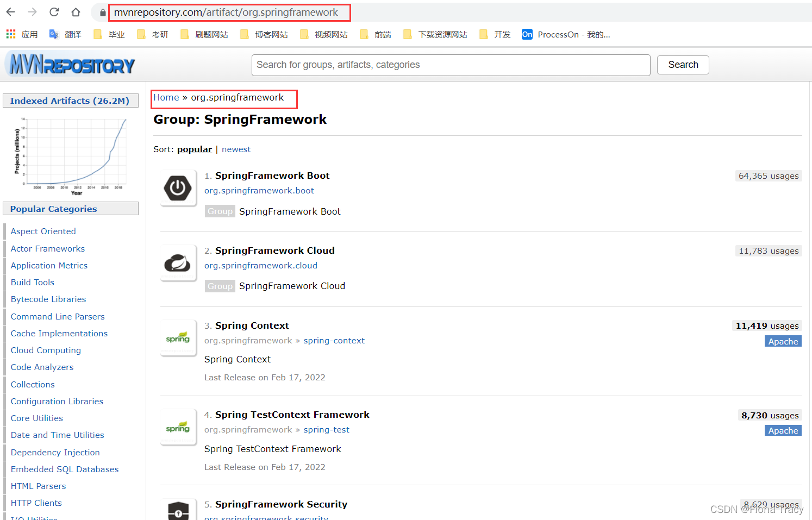Viewport: 812px width, 520px height.
Task: Click the SpringFramework Boot power logo
Action: pyautogui.click(x=178, y=188)
